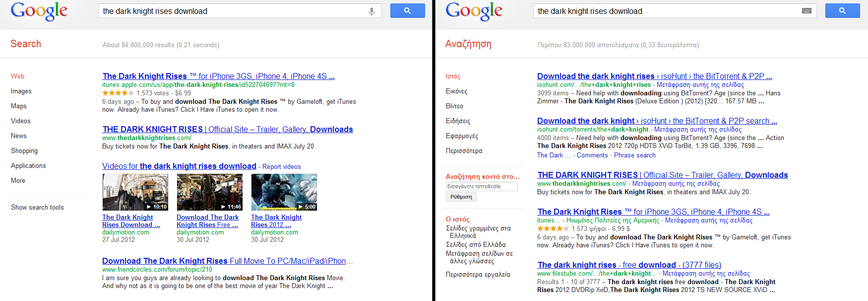Image resolution: width=868 pixels, height=301 pixels.
Task: Click the Google logo on the Greek page
Action: (474, 11)
